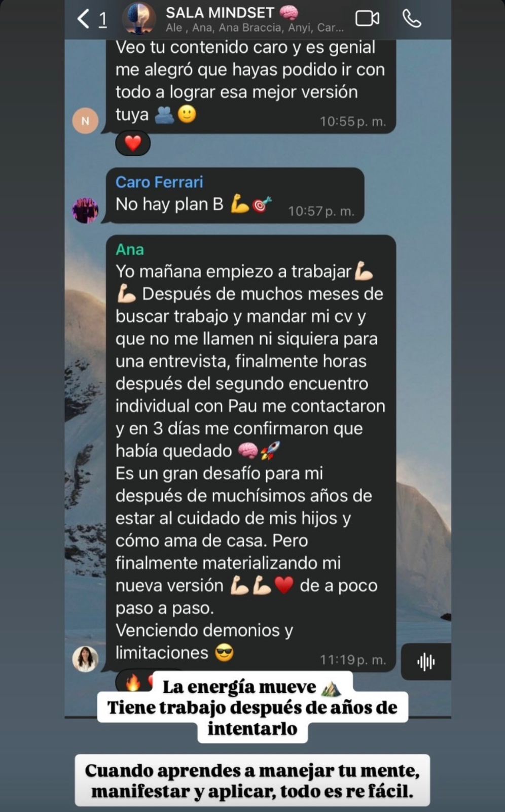Tap the Ana sender name
This screenshot has width=505, height=812.
tap(130, 249)
